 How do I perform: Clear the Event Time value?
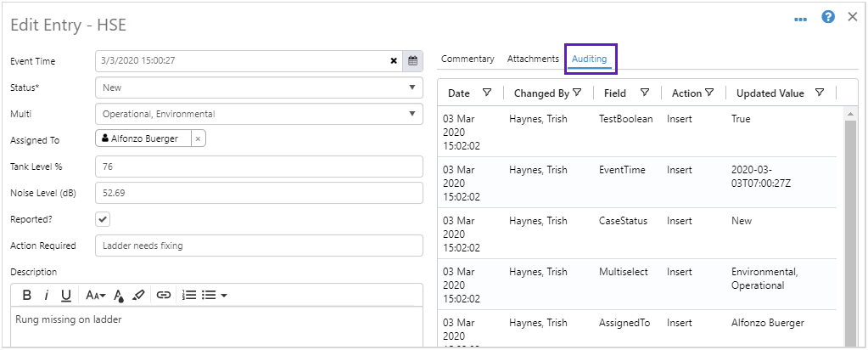pos(394,60)
